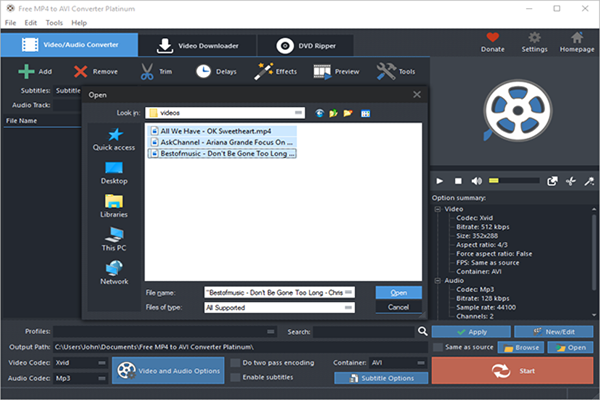Click the search magnifier icon
The height and width of the screenshot is (400, 600).
click(423, 330)
